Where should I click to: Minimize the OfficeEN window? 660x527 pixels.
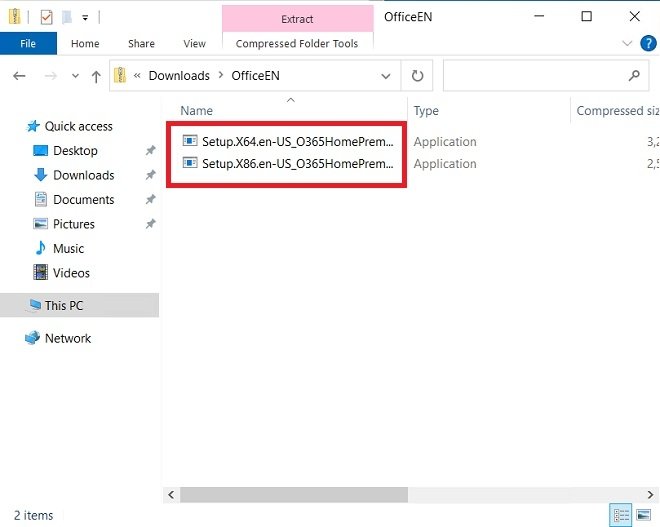(x=539, y=16)
